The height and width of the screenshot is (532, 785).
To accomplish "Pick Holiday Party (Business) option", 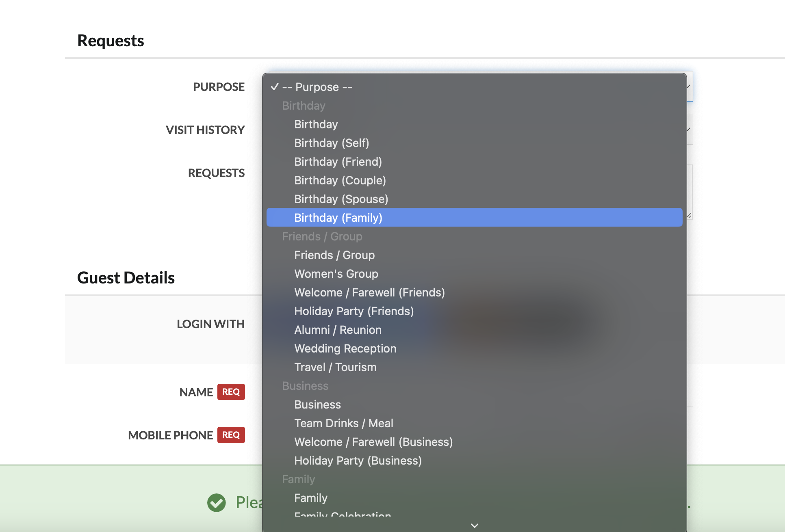I will (358, 461).
